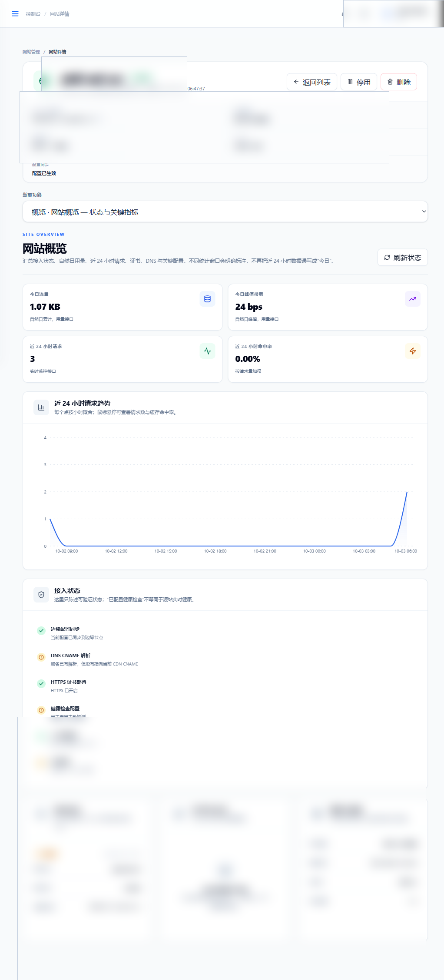Click the 10-02 09:00 axis label
The height and width of the screenshot is (980, 444).
66,551
